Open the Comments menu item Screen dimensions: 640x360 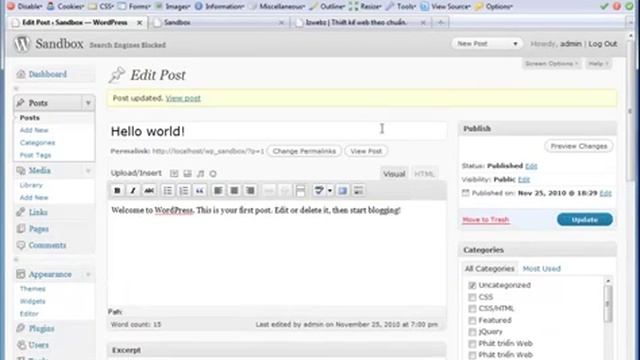(47, 245)
